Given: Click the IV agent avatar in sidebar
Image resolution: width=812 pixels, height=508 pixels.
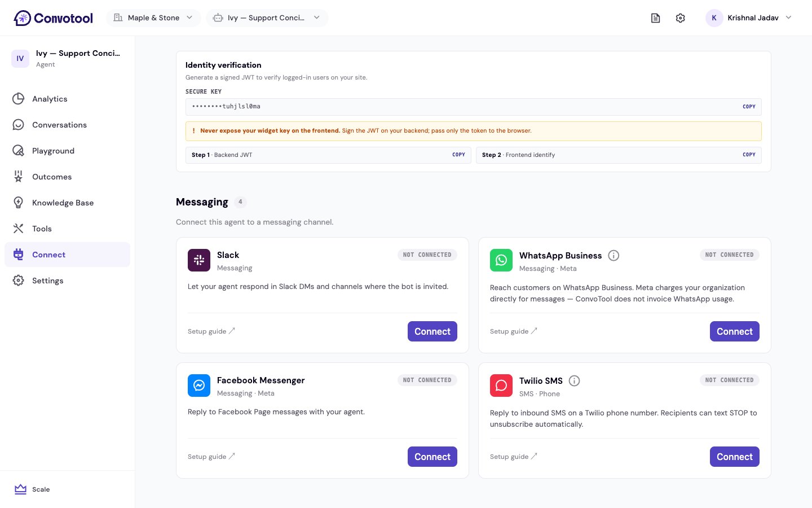Looking at the screenshot, I should [x=20, y=59].
